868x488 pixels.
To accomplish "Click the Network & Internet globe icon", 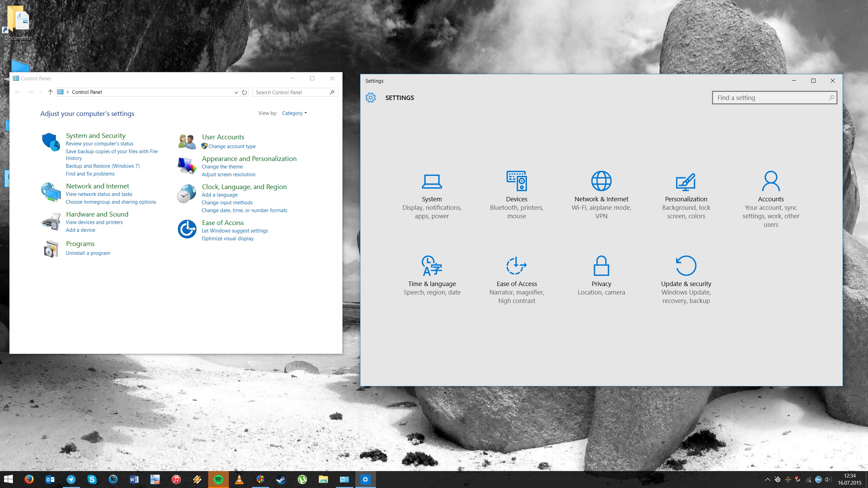I will (x=601, y=181).
